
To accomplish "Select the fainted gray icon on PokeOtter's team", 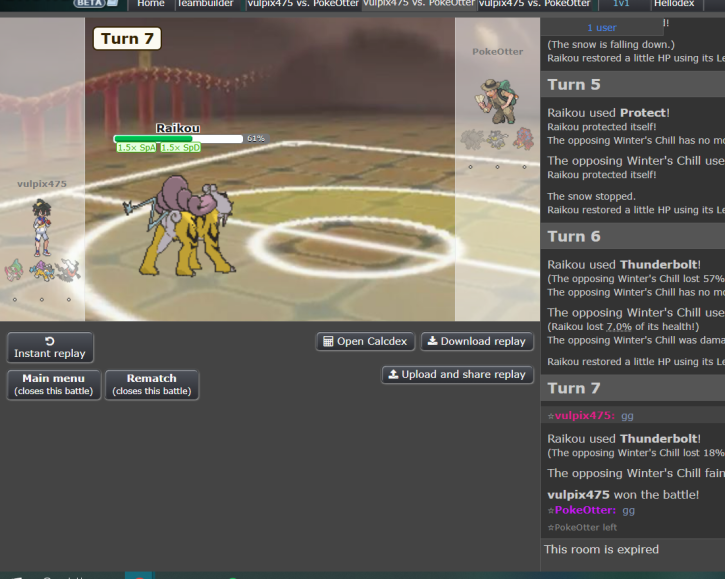I will coord(472,139).
